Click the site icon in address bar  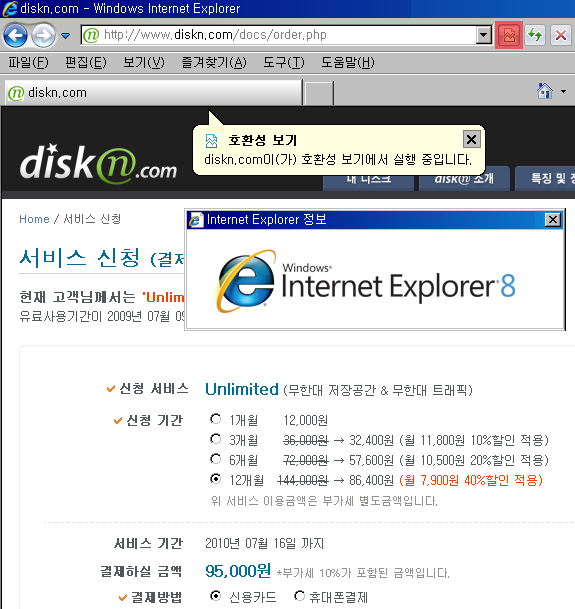click(91, 35)
